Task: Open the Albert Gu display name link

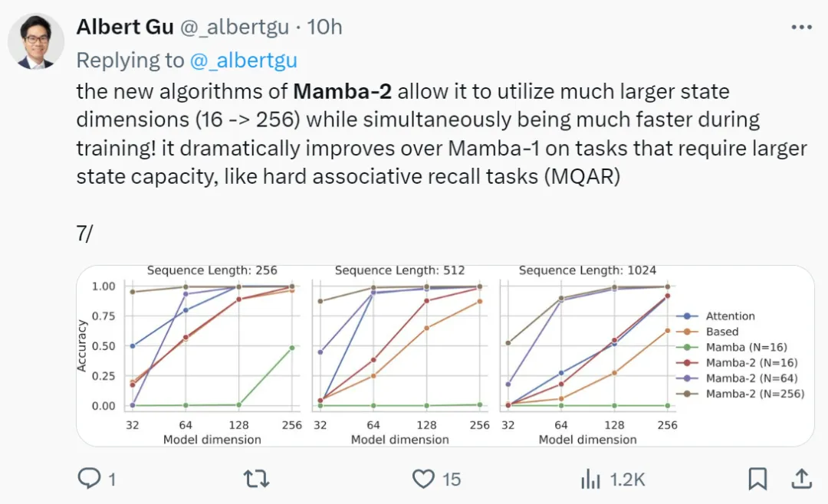Action: [125, 27]
